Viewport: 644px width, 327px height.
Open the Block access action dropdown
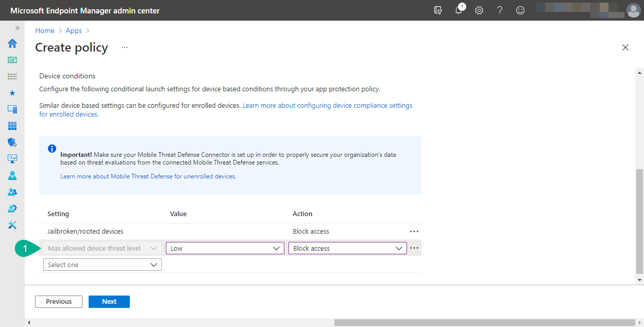tap(347, 248)
